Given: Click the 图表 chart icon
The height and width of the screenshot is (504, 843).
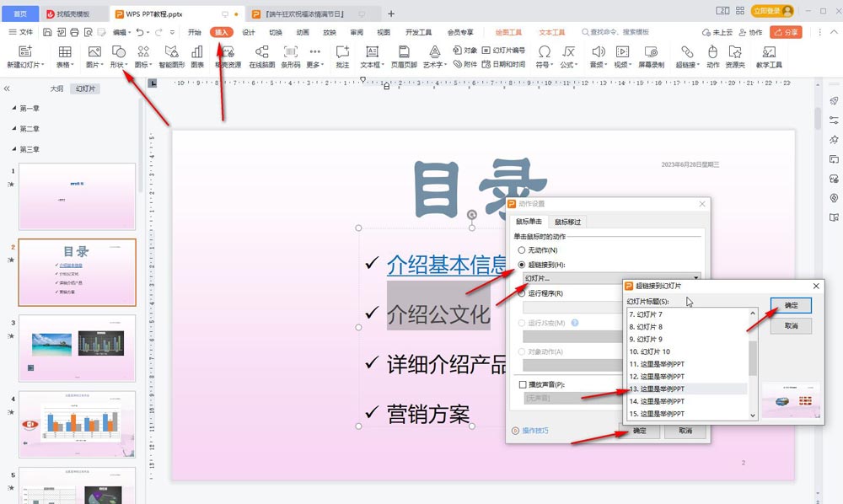Looking at the screenshot, I should coord(197,51).
